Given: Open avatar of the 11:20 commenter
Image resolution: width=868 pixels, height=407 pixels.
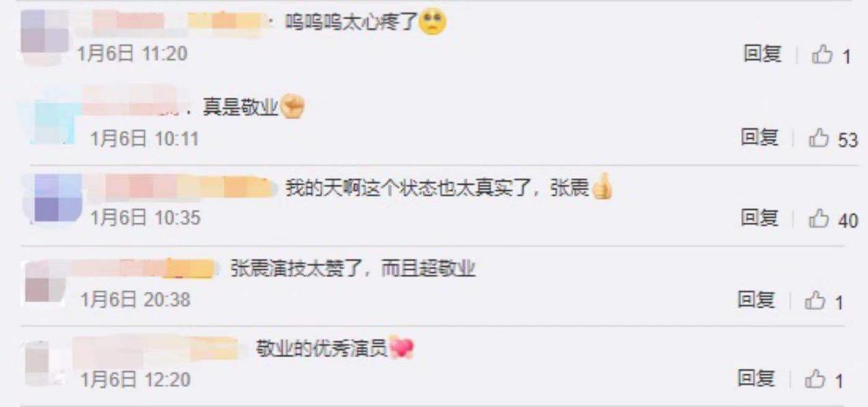Looking at the screenshot, I should click(x=45, y=34).
